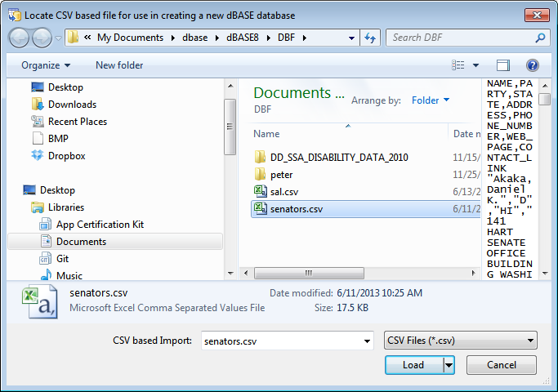Click the Load button

coord(414,365)
